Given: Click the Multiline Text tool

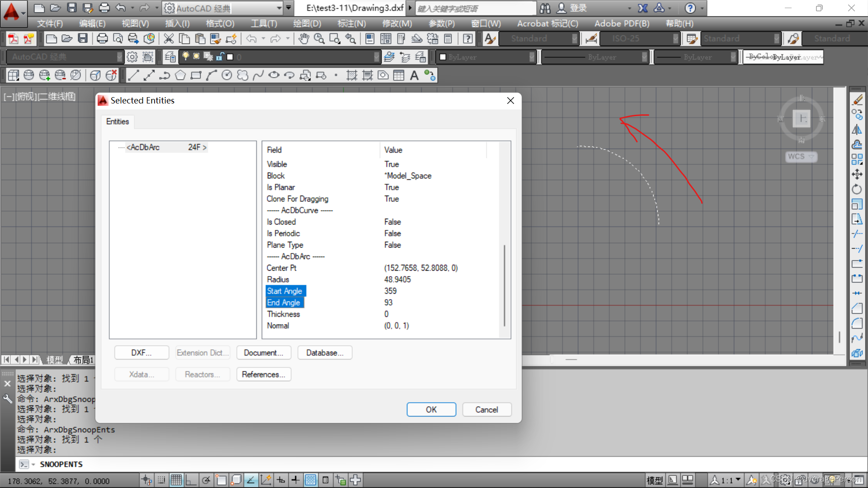Looking at the screenshot, I should tap(414, 75).
